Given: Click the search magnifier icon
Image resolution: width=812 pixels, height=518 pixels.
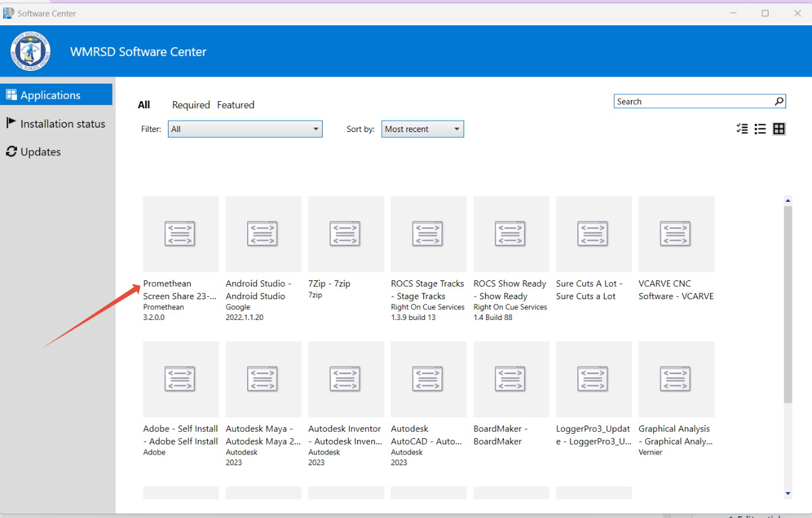Looking at the screenshot, I should click(x=779, y=101).
